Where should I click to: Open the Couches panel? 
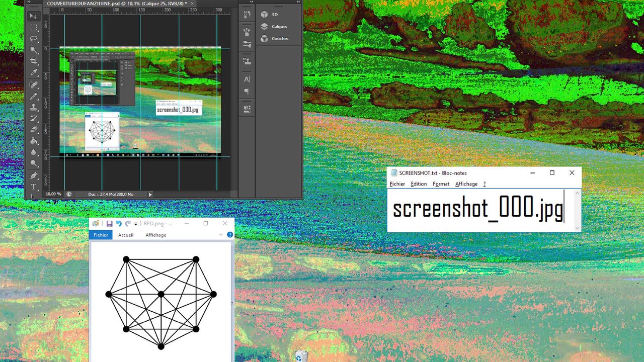[280, 39]
